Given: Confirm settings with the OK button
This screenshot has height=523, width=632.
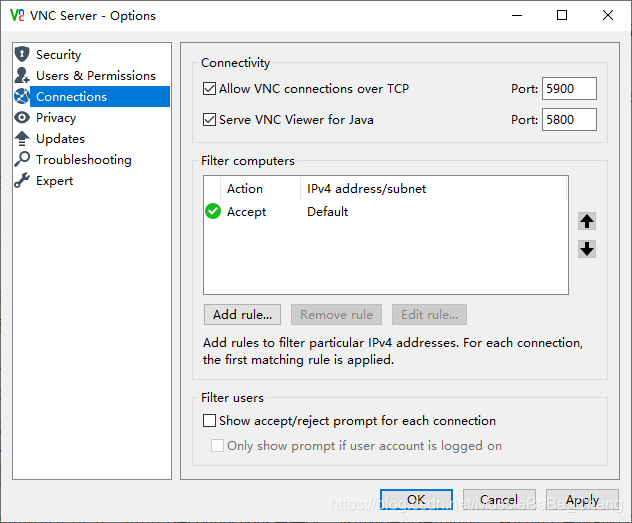Looking at the screenshot, I should pos(416,500).
